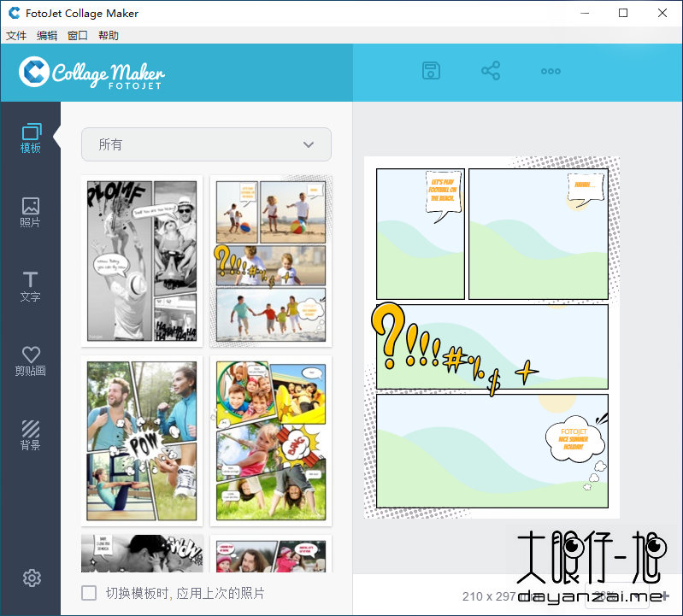The height and width of the screenshot is (616, 683).
Task: Minimize the FotoJet Collage Maker window
Action: [x=585, y=13]
